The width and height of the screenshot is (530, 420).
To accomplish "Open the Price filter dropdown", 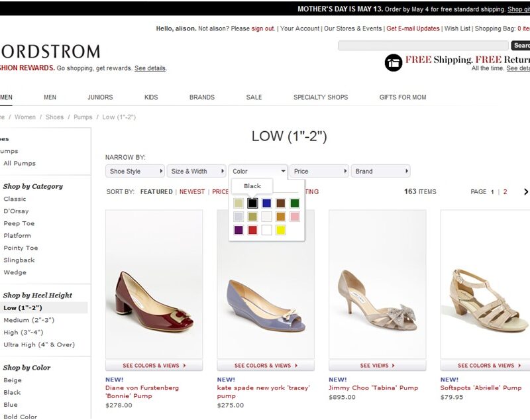I will 319,172.
